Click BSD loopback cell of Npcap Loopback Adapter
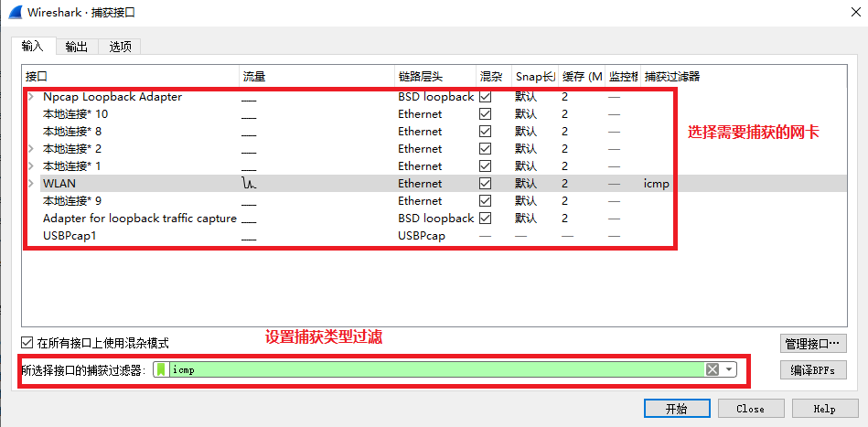This screenshot has width=868, height=427. pyautogui.click(x=435, y=97)
